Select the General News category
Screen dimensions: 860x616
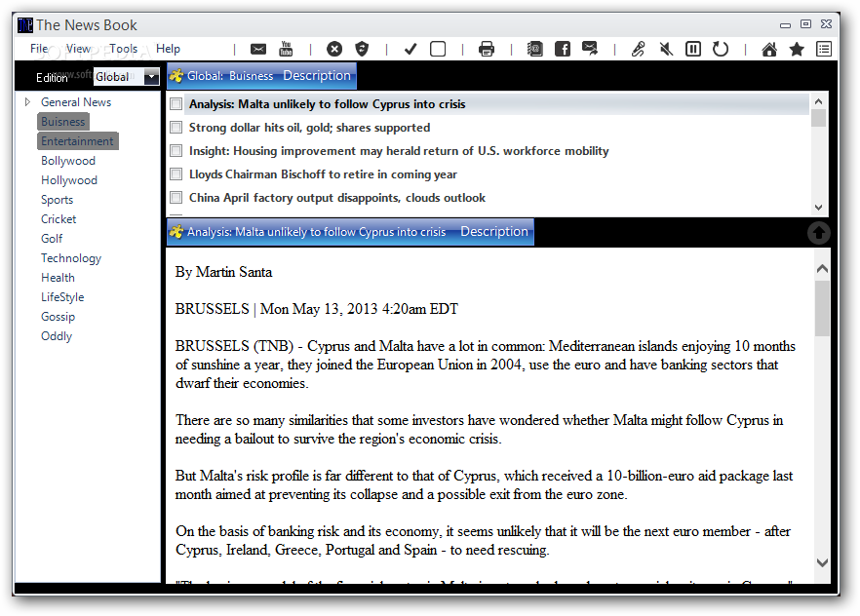point(76,102)
